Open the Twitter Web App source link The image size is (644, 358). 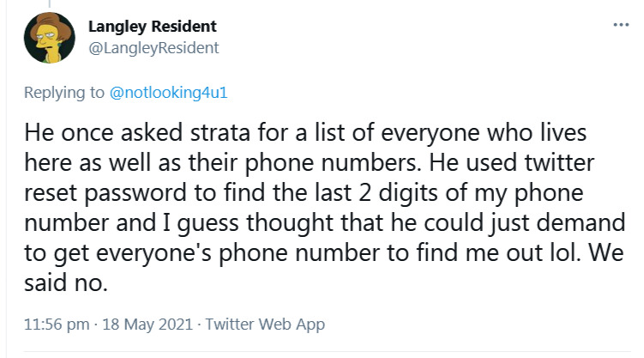[x=265, y=325]
